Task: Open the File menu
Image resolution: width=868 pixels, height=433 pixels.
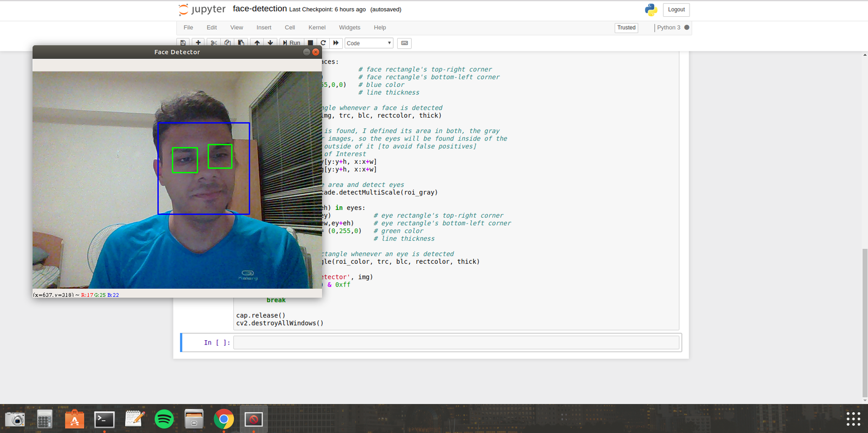Action: [188, 28]
